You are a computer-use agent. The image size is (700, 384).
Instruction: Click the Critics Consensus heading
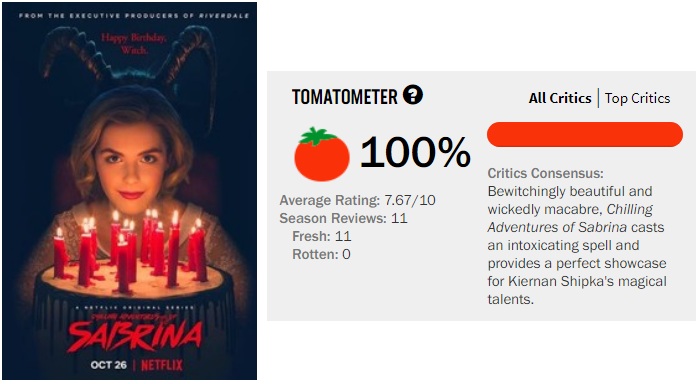coord(545,173)
